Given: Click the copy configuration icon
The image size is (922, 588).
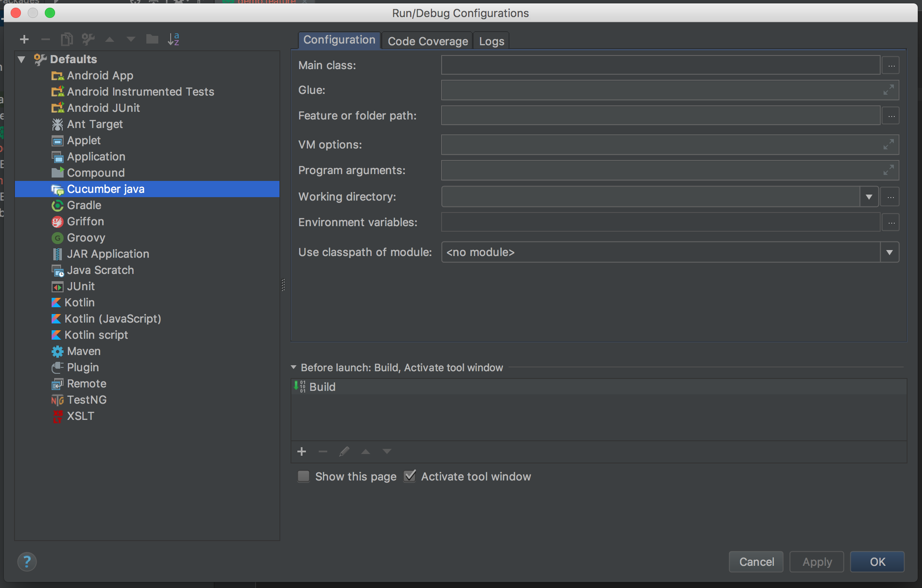Looking at the screenshot, I should pos(67,40).
